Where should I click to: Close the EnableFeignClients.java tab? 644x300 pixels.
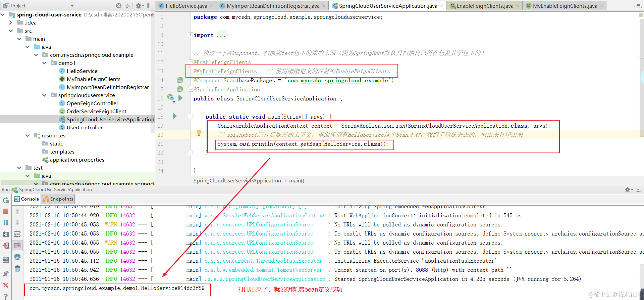coord(518,6)
